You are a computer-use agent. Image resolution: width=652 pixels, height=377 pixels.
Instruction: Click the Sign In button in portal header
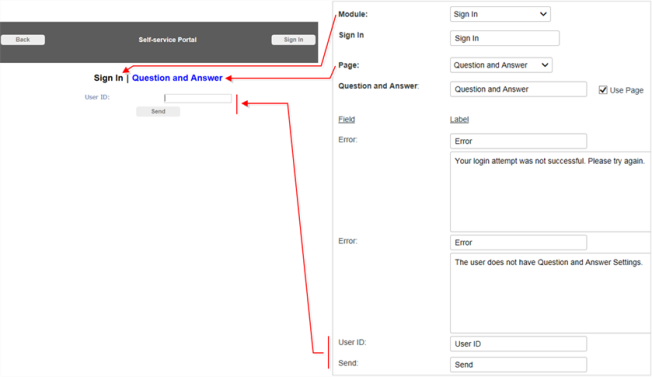click(x=293, y=39)
